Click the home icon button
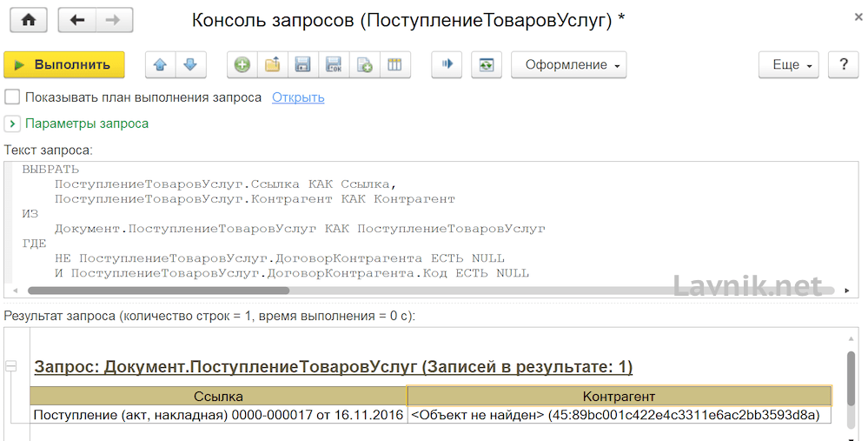The width and height of the screenshot is (868, 441). click(28, 20)
